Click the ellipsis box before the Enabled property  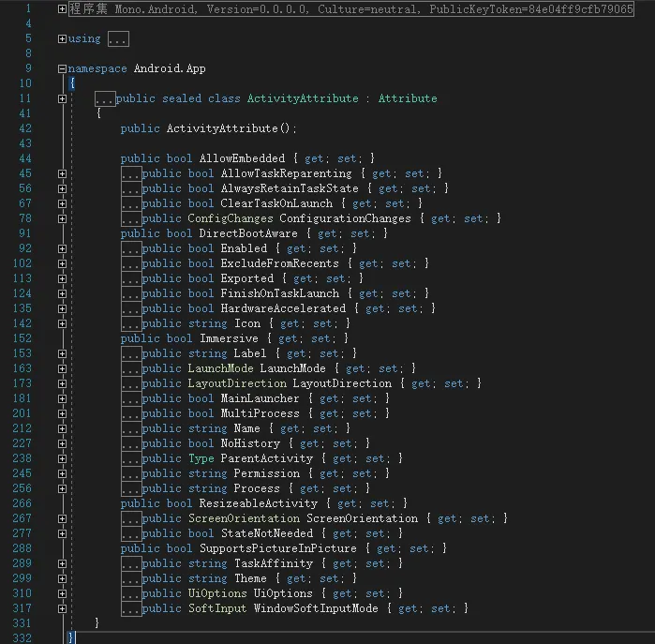point(130,248)
